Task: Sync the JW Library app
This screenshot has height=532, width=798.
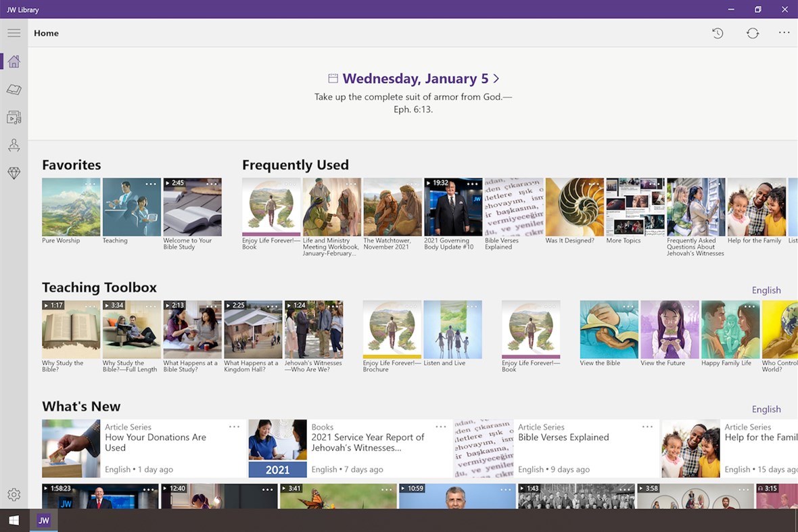Action: point(753,32)
